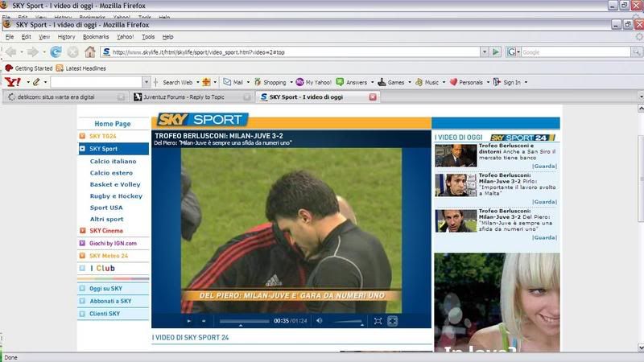644x362 pixels.
Task: Play the video in the player
Action: tap(188, 321)
